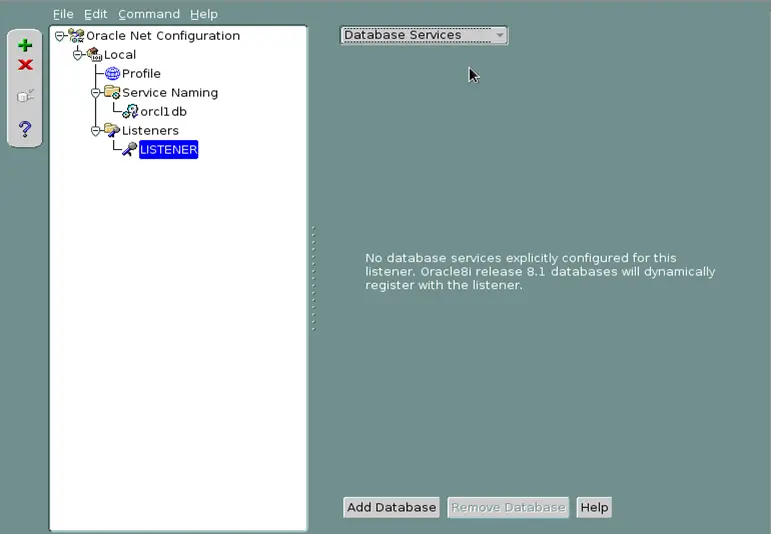Click the LISTENER node icon
The image size is (771, 534).
click(130, 149)
